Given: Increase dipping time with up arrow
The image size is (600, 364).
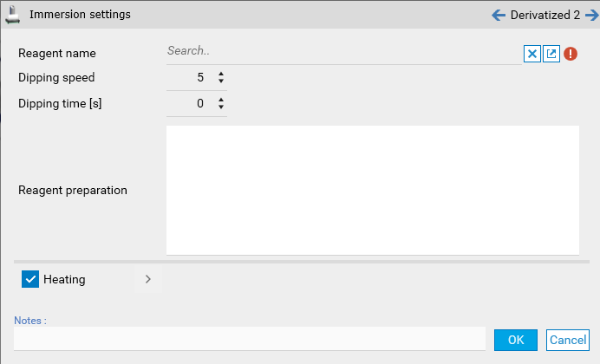Looking at the screenshot, I should (221, 100).
